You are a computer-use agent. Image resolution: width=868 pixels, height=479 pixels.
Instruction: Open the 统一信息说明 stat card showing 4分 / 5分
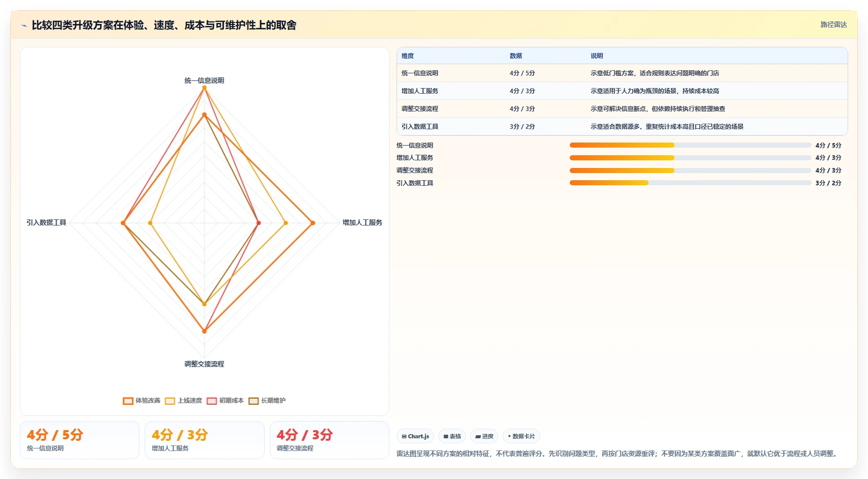coord(79,440)
